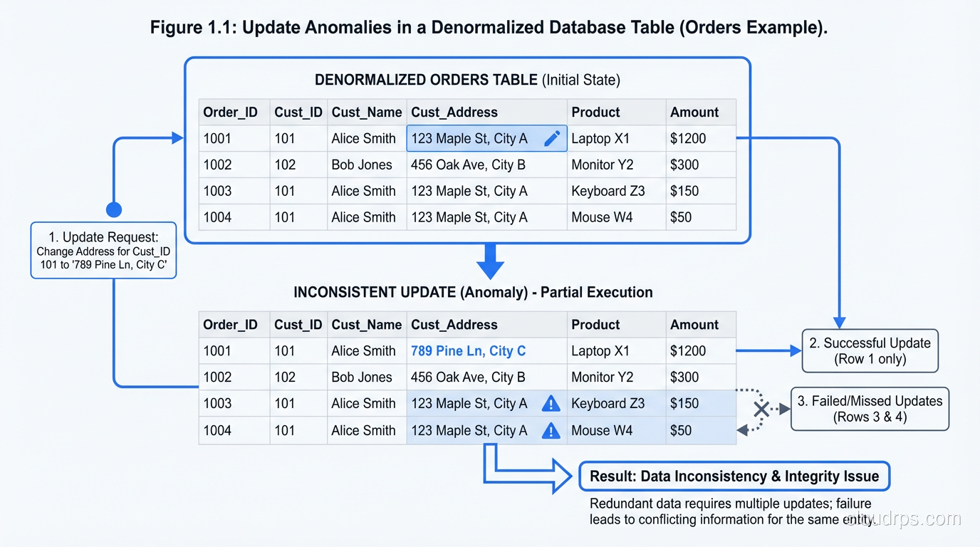The image size is (980, 547).
Task: Open the '789 Pine Ln, City C' updated address link
Action: [469, 350]
